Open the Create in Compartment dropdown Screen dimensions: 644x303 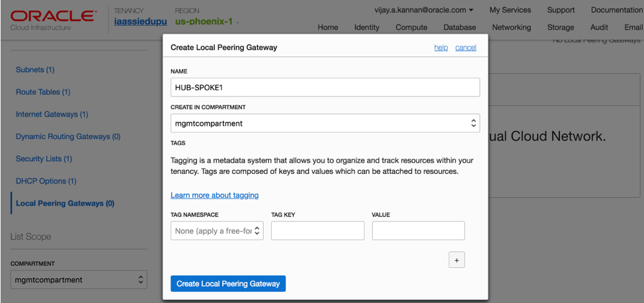coord(325,123)
